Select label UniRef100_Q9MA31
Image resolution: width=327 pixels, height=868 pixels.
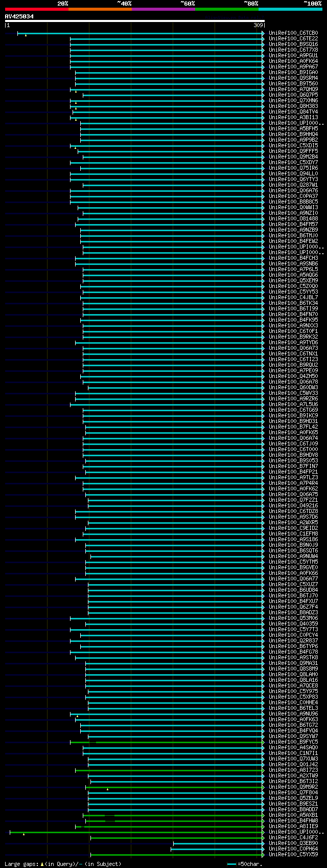(293, 663)
